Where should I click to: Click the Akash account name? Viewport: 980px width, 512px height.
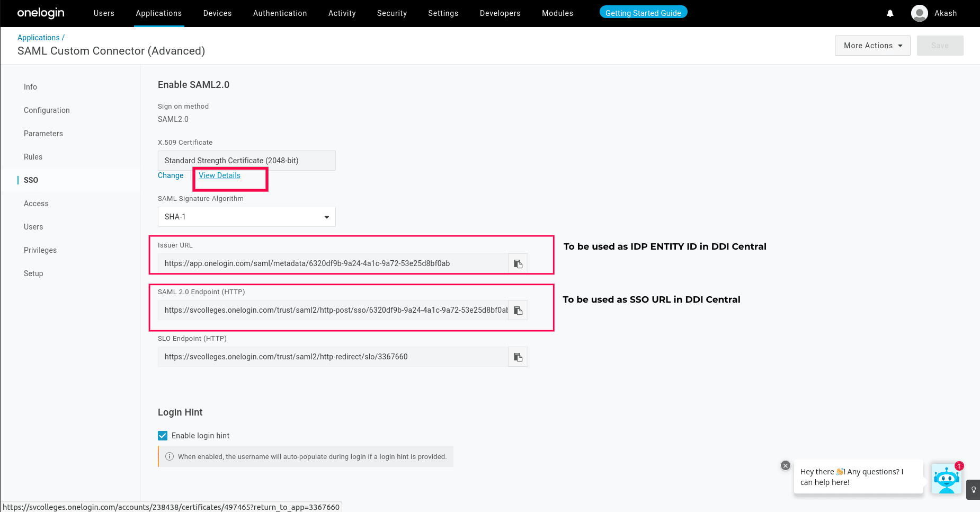(x=946, y=13)
